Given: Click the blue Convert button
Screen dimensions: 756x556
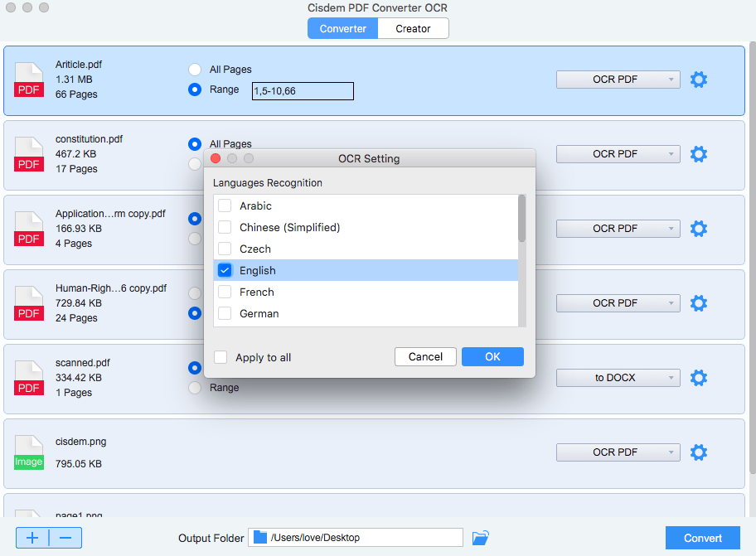Looking at the screenshot, I should (x=702, y=538).
